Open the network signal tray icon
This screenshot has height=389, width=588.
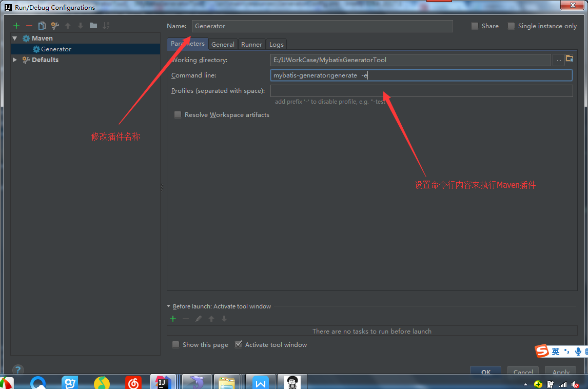[563, 384]
